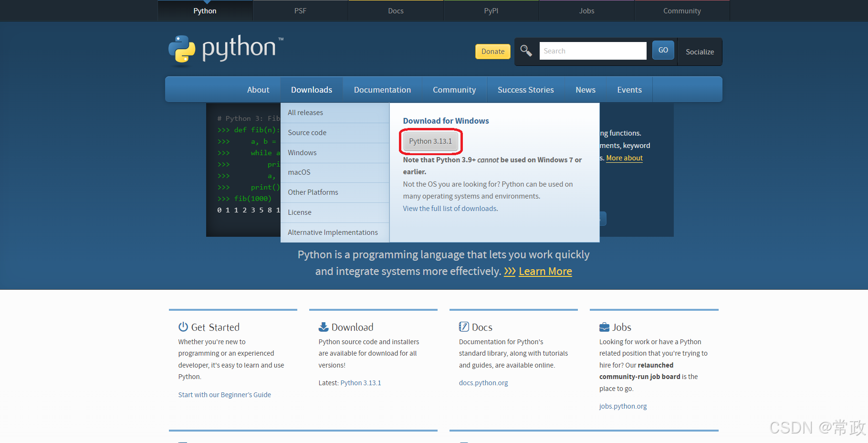Open the About navigation menu
The image size is (868, 443).
(258, 90)
